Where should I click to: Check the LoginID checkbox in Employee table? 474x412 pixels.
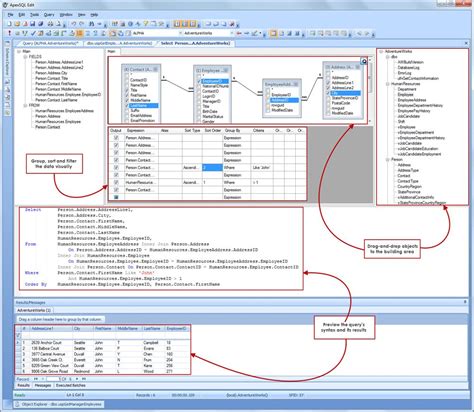click(199, 96)
